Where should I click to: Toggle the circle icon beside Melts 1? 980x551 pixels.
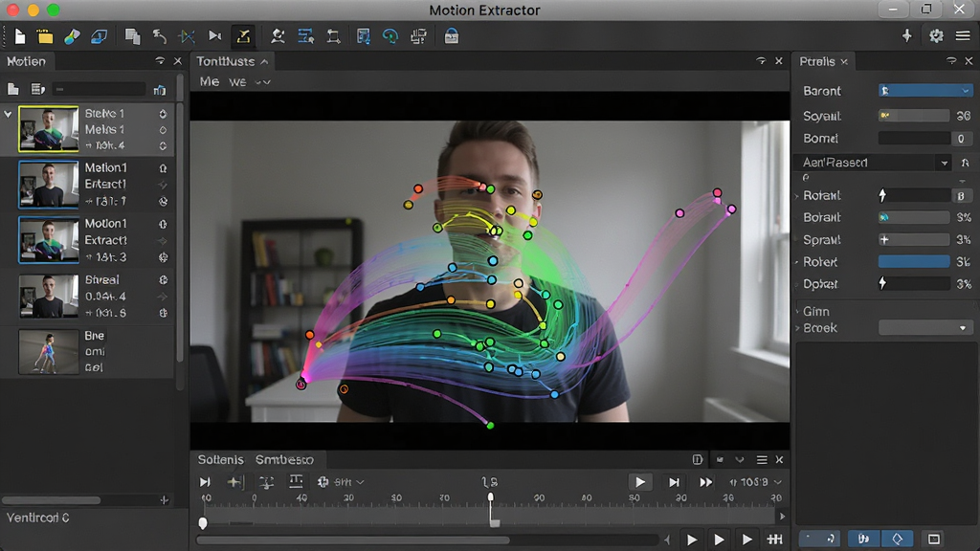[163, 130]
